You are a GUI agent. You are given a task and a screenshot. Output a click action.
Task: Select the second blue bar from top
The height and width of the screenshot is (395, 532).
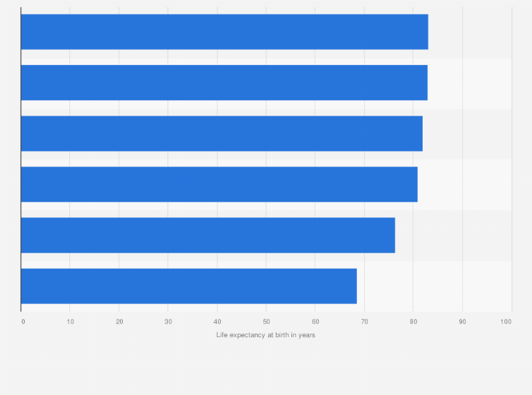(224, 83)
